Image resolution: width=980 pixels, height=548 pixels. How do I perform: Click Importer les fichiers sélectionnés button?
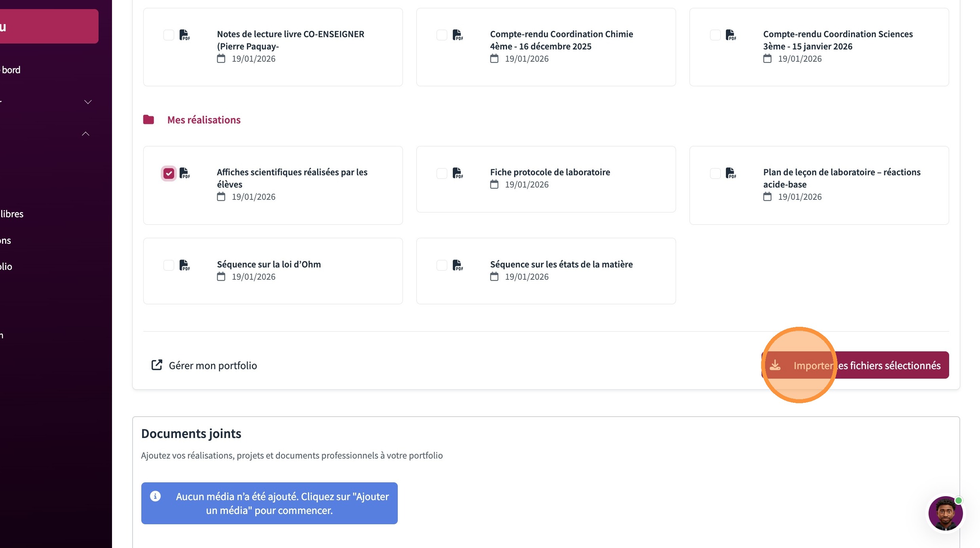[x=855, y=365]
